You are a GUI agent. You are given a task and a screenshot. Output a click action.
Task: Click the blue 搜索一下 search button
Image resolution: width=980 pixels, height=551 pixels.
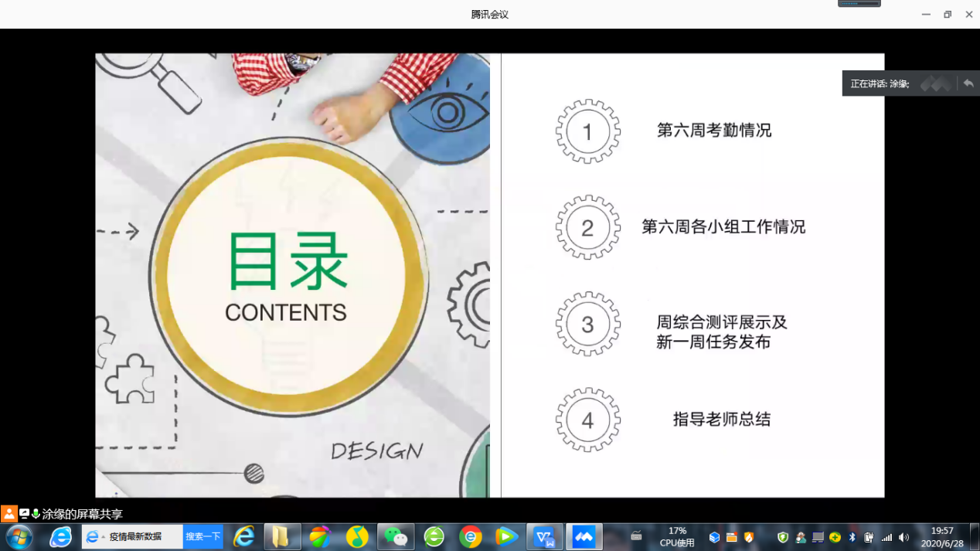tap(202, 536)
